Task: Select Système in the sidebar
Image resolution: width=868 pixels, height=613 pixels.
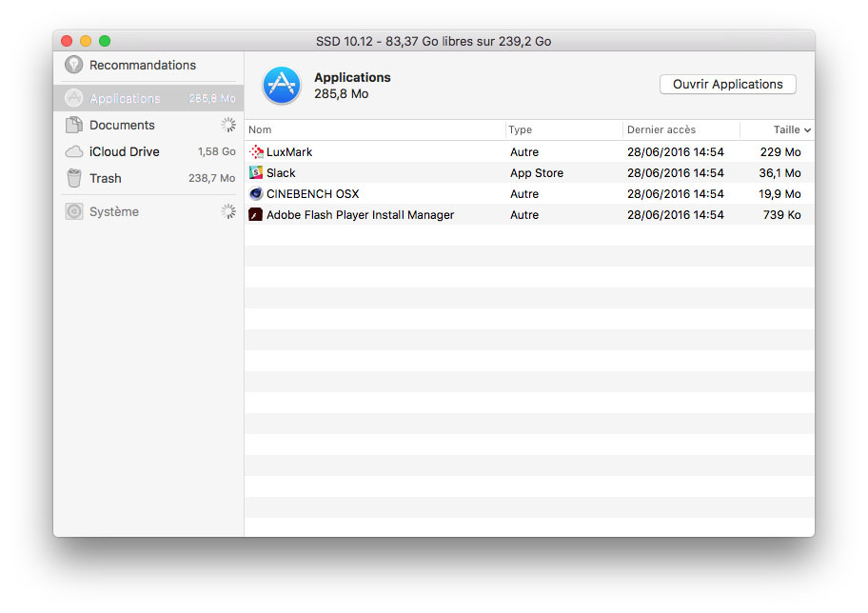Action: point(148,211)
